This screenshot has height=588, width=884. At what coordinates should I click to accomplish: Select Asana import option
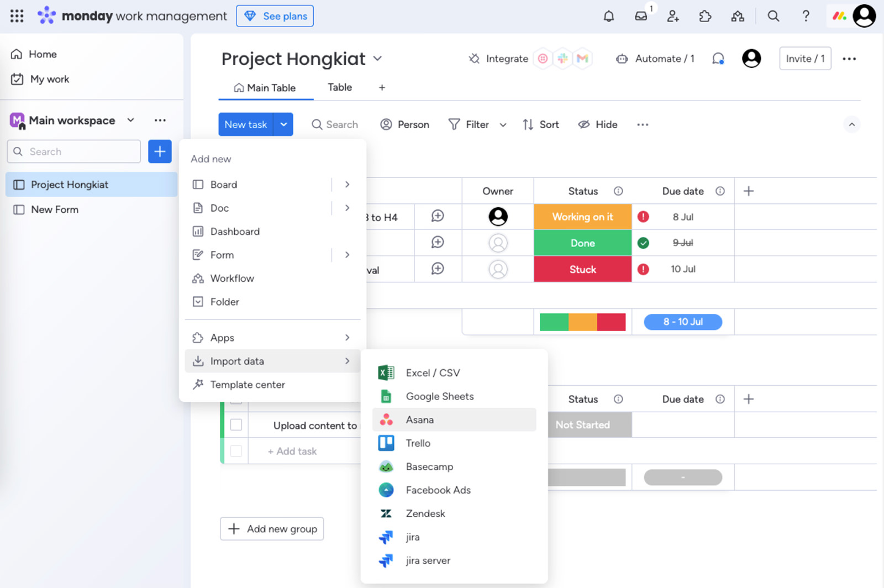[x=454, y=419]
